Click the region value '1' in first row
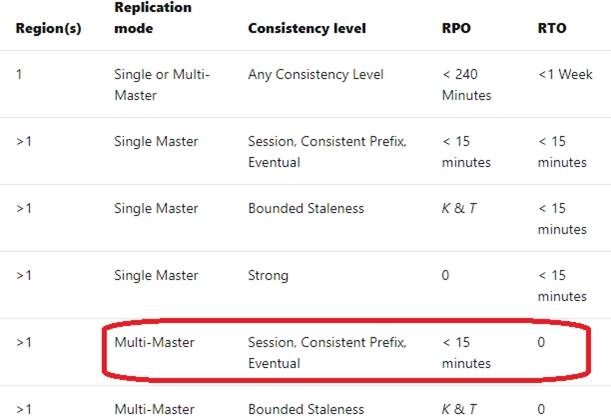The image size is (611, 416). [x=19, y=75]
